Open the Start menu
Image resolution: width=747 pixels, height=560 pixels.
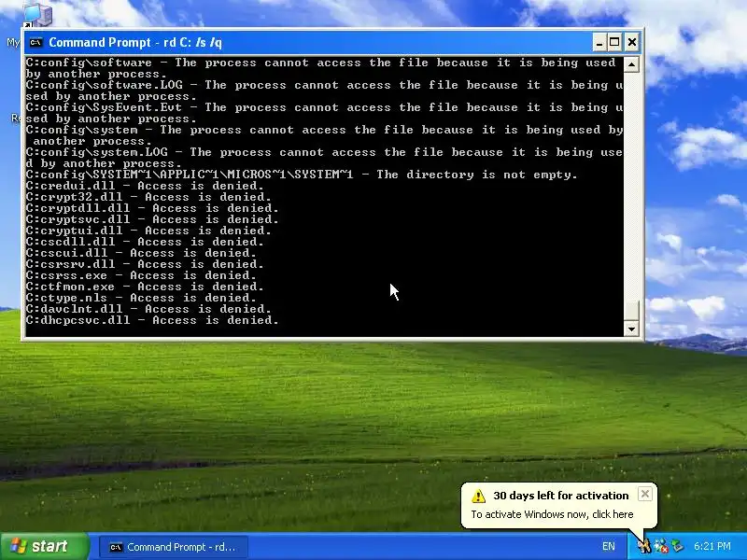pyautogui.click(x=45, y=546)
